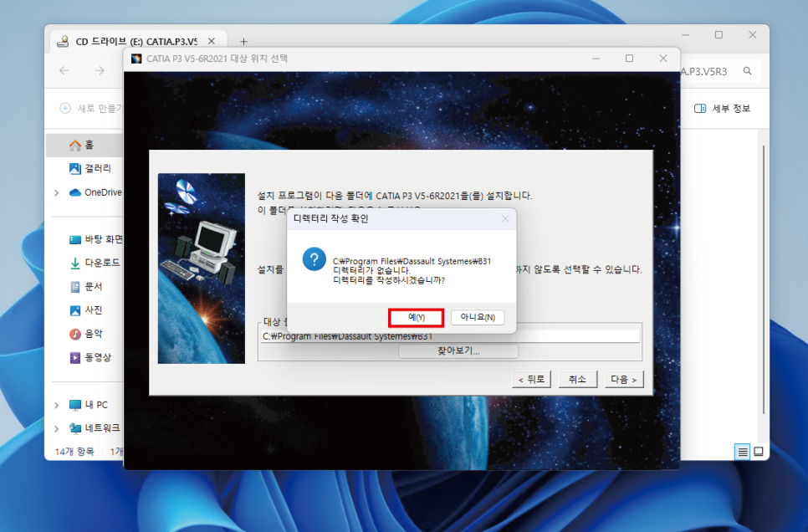Add a new File Explorer tab
The height and width of the screenshot is (532, 808).
243,41
